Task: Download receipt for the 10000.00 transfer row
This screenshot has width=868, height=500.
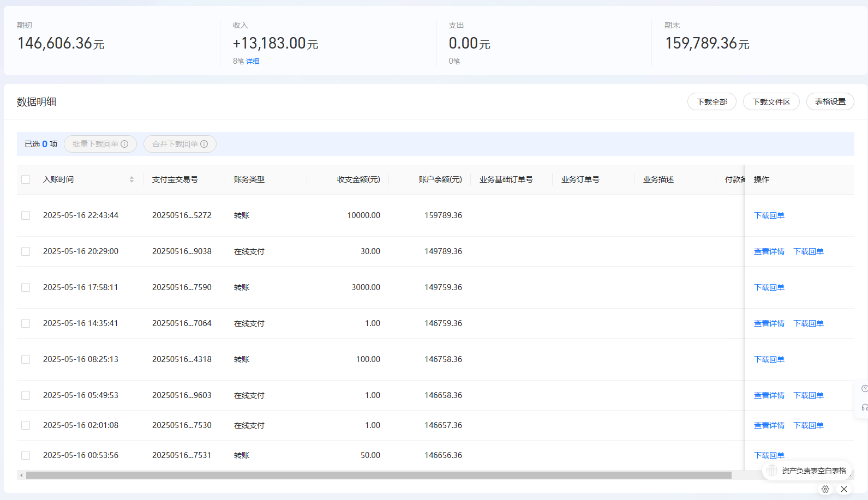Action: 769,215
